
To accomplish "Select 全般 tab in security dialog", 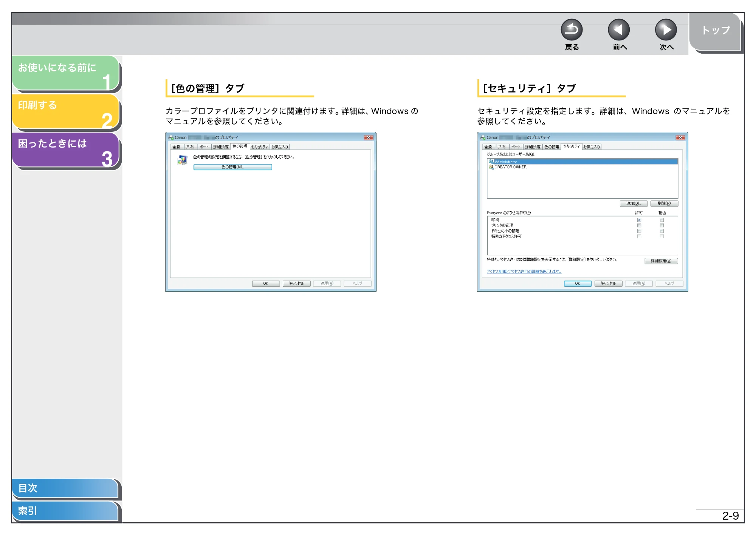I will click(x=488, y=147).
